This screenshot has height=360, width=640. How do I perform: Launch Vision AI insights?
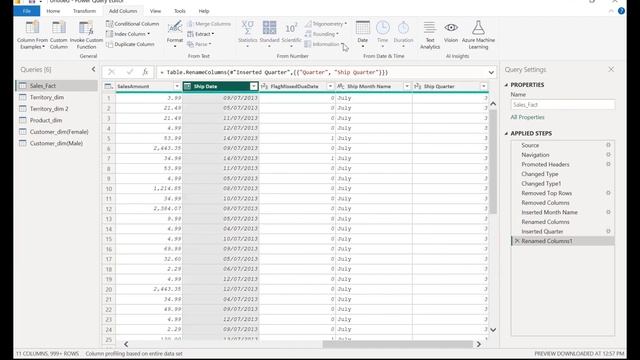click(x=451, y=32)
